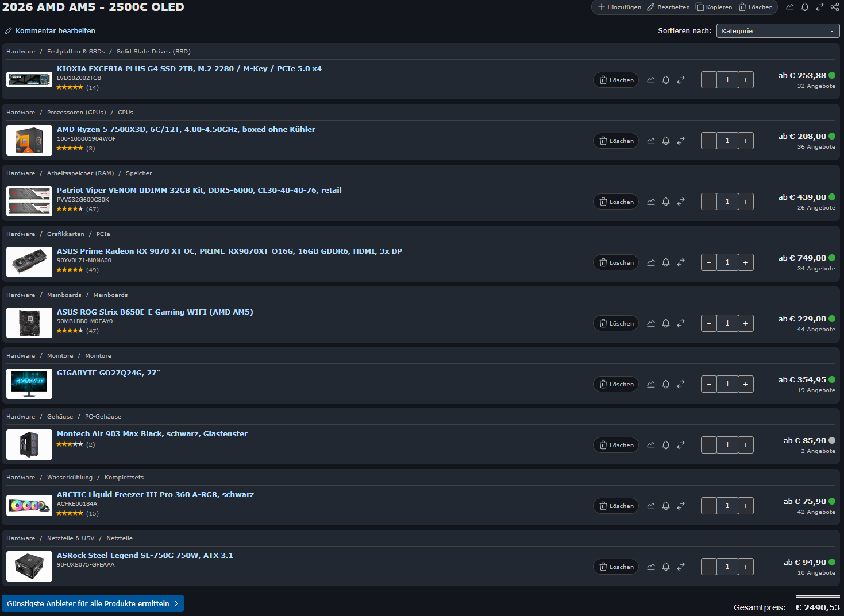
Task: Set price alert bell for KIOXIA EXCERIA SSD
Action: point(666,80)
